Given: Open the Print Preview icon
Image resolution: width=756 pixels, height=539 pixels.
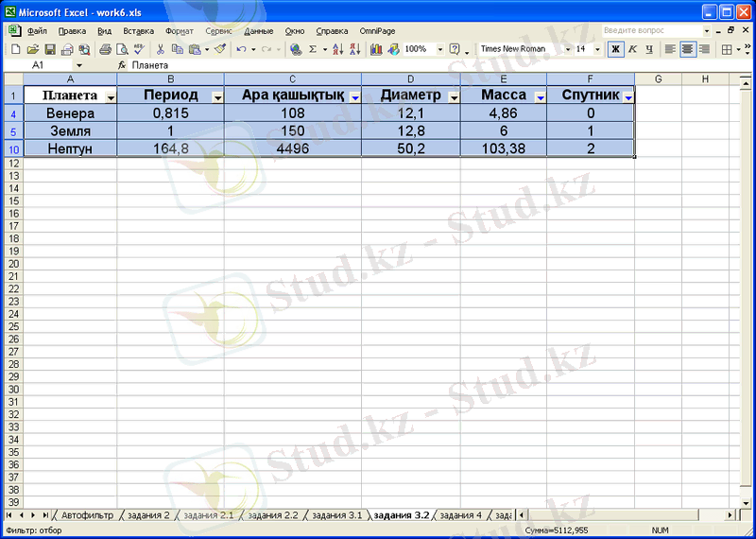Looking at the screenshot, I should click(x=122, y=49).
